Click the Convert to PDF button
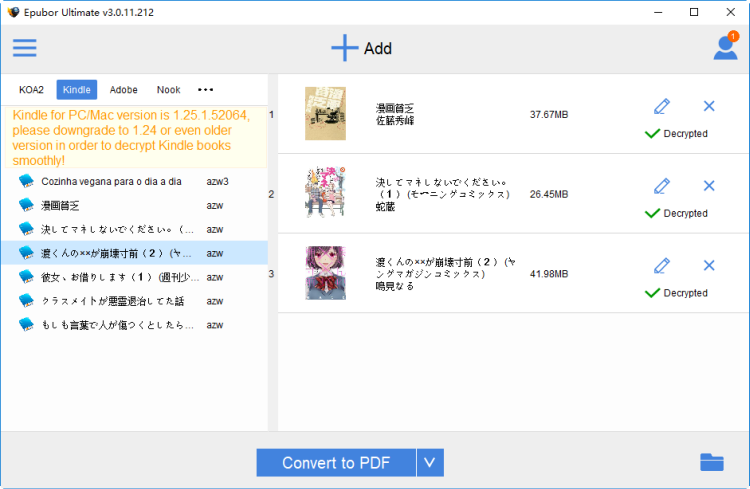Viewport: 750px width, 489px height. [336, 463]
